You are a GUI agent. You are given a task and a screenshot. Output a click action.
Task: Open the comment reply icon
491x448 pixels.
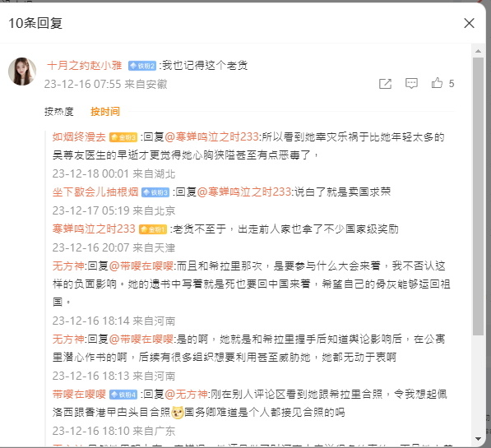click(x=411, y=83)
